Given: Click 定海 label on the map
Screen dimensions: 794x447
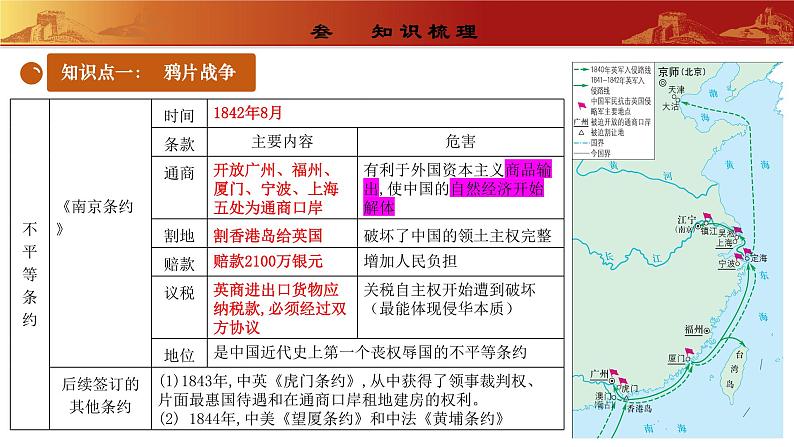Looking at the screenshot, I should point(759,258).
